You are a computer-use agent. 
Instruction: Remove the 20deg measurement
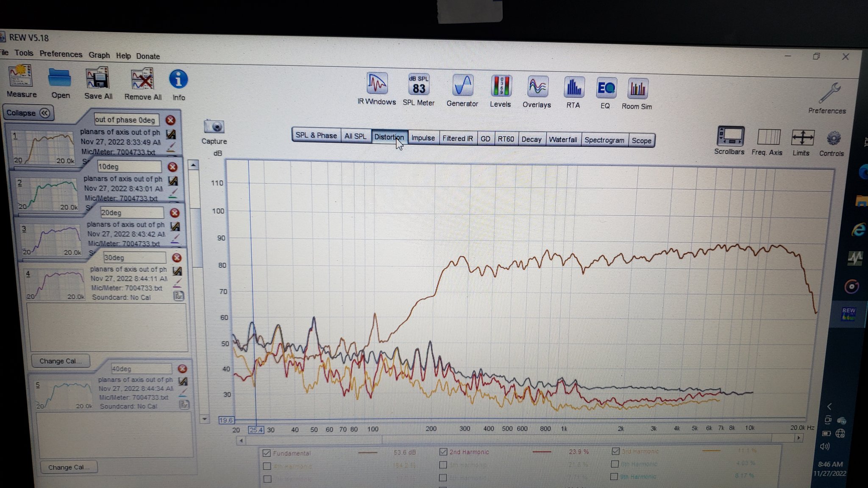pyautogui.click(x=174, y=213)
